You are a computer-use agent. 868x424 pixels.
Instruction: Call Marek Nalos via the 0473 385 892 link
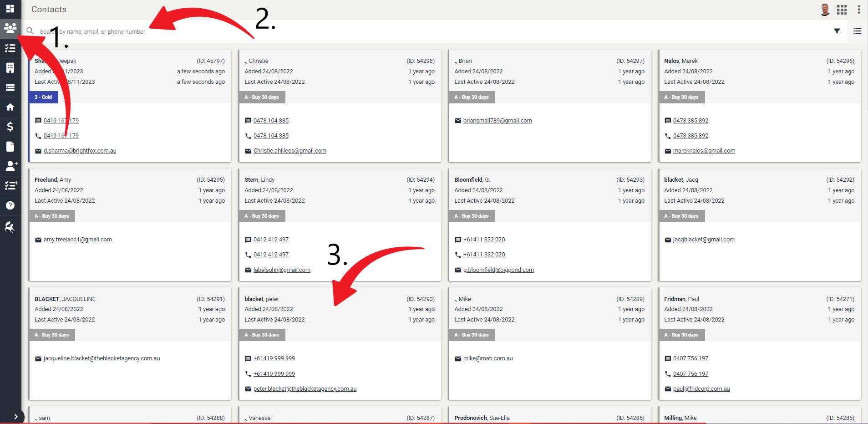[691, 135]
